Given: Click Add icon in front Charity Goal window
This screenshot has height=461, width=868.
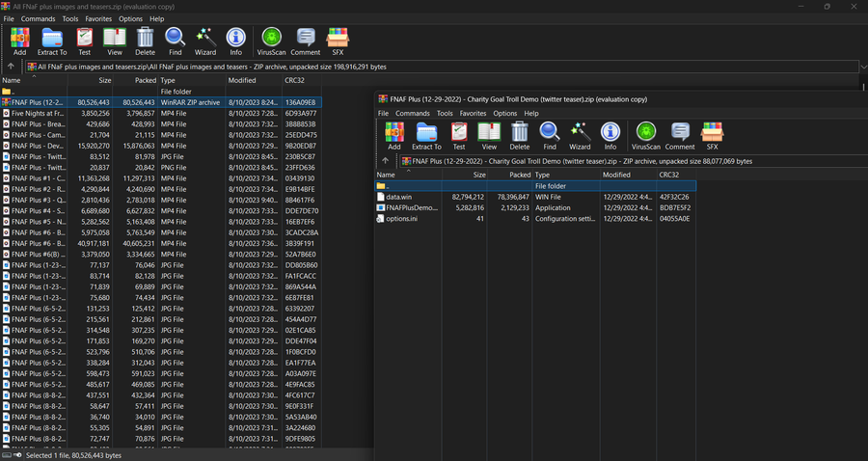Looking at the screenshot, I should click(394, 136).
